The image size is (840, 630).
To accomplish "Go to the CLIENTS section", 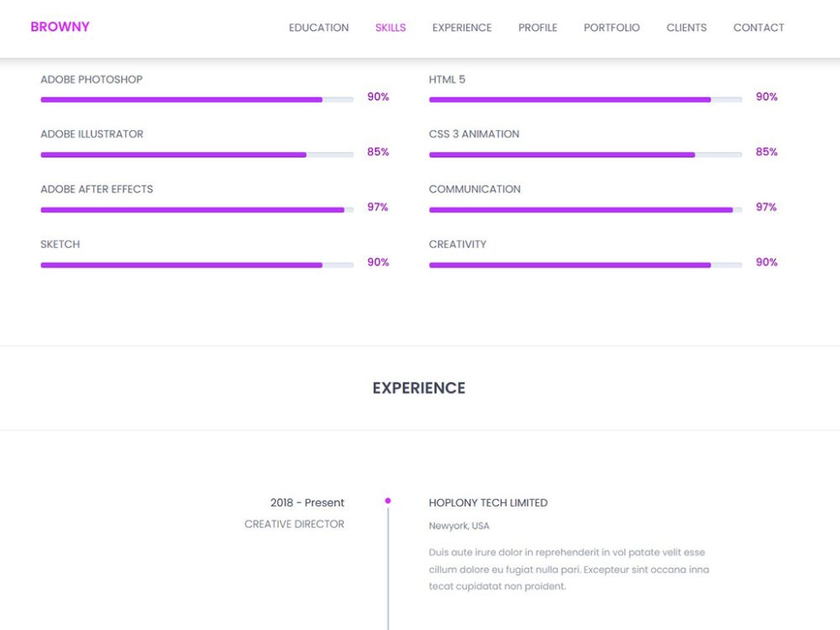I will [685, 28].
